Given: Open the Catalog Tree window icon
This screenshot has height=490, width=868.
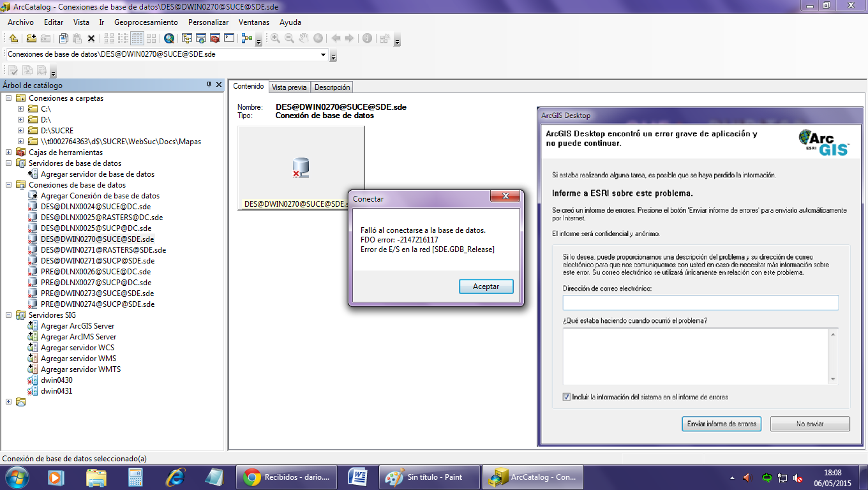Looking at the screenshot, I should [x=187, y=38].
